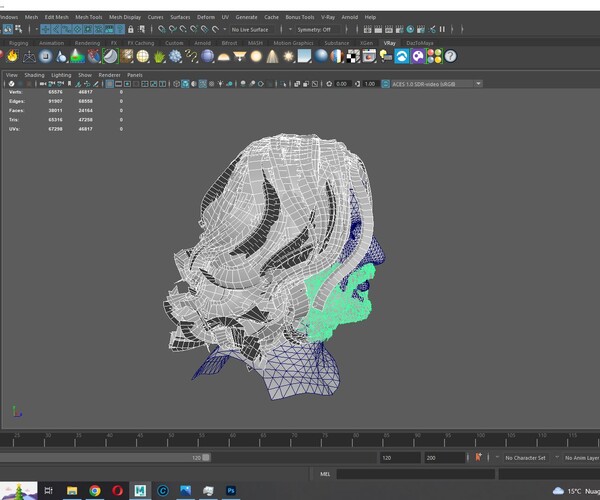The image size is (600, 500).
Task: Click the V-Ray IES spotlight cone icon
Action: tap(272, 56)
